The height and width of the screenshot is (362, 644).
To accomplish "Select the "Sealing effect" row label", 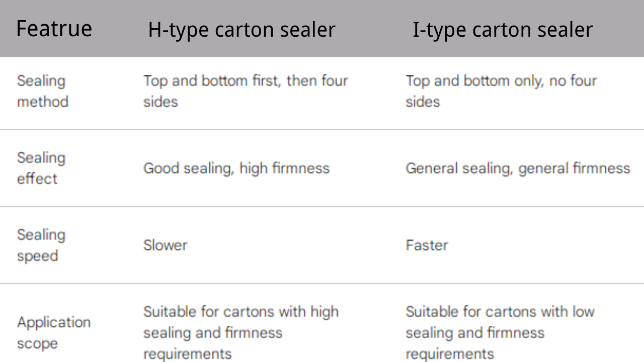I will (41, 168).
